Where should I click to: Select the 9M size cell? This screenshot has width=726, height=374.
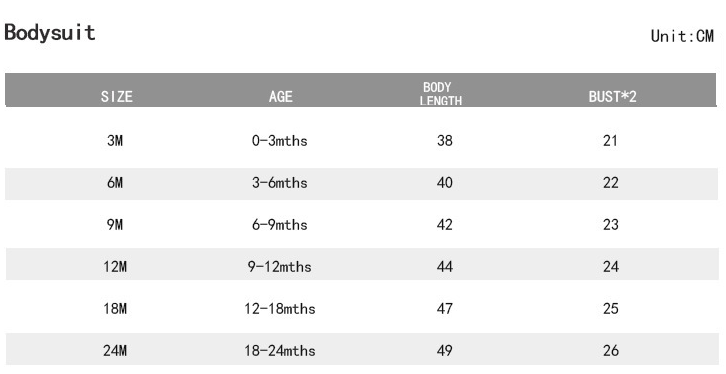115,224
